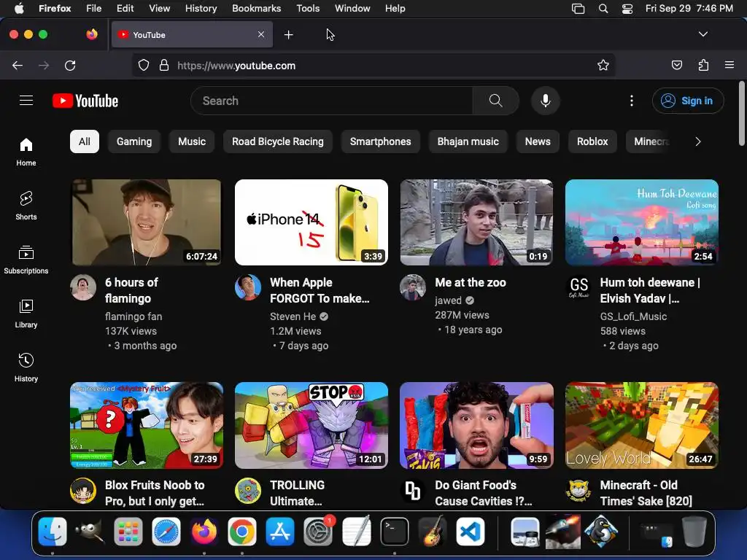Open the Pocket save button
The image size is (747, 560).
(676, 65)
